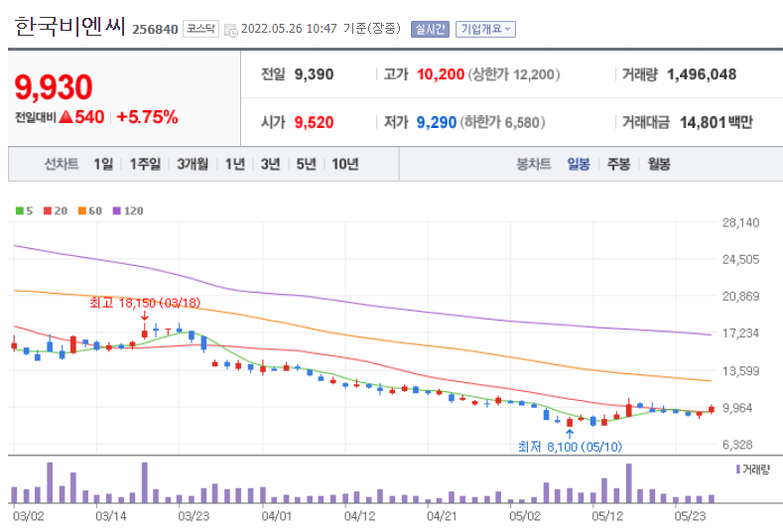Select the 1주일 line chart tab
Screen dimensions: 783x532
coord(145,164)
